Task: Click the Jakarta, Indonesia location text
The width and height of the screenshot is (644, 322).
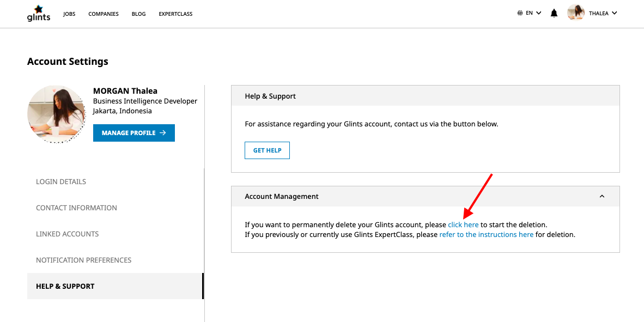Action: [x=123, y=111]
